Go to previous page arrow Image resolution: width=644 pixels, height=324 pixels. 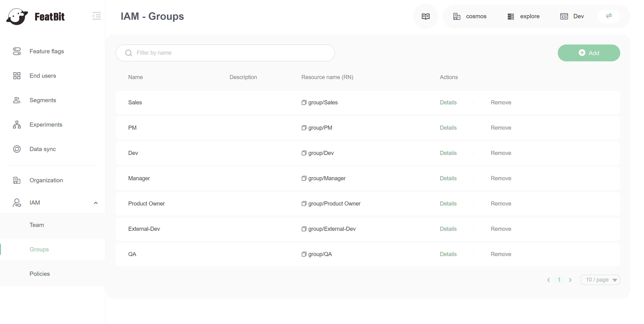point(548,280)
